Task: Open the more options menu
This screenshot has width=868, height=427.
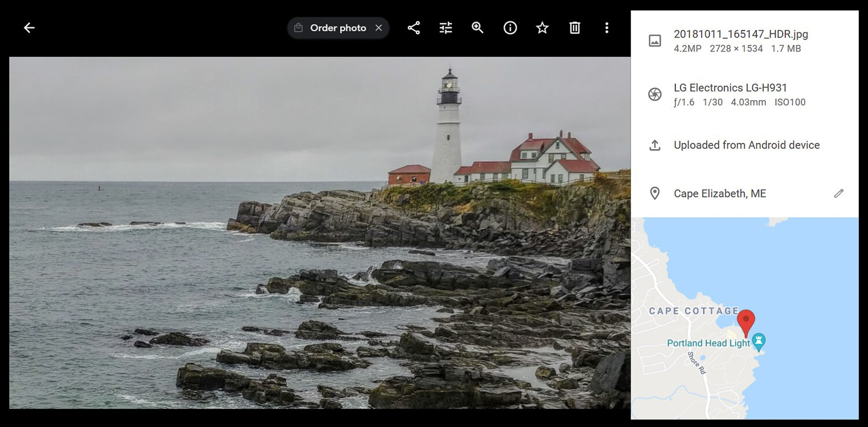Action: [606, 27]
